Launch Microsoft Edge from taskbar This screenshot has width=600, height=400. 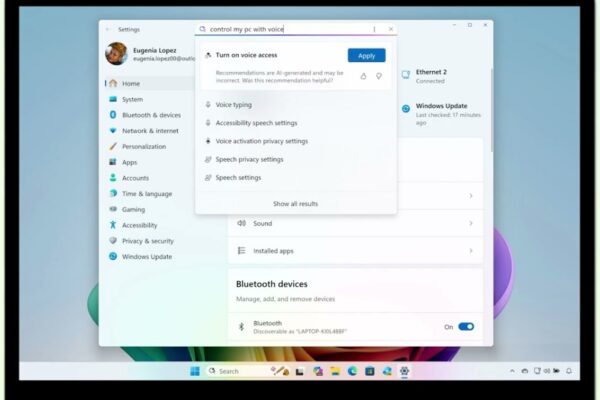tap(352, 371)
